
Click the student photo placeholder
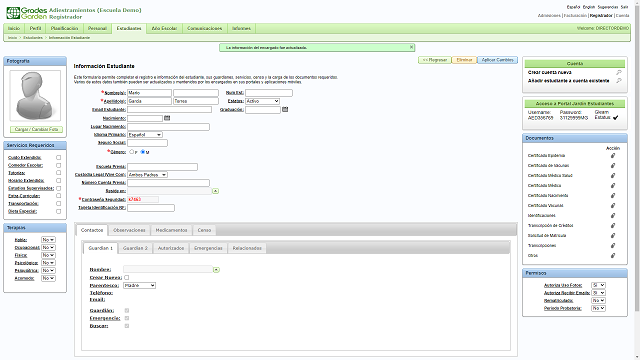35,96
